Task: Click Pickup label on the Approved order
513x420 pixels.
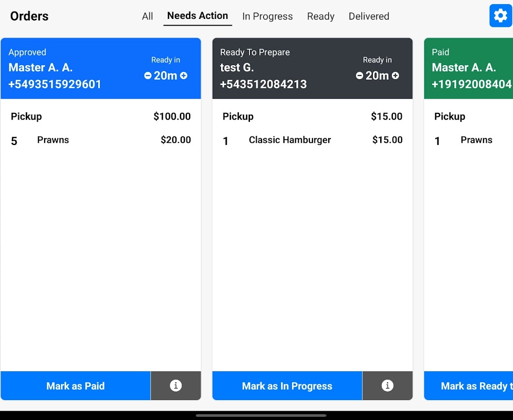Action: (x=26, y=117)
